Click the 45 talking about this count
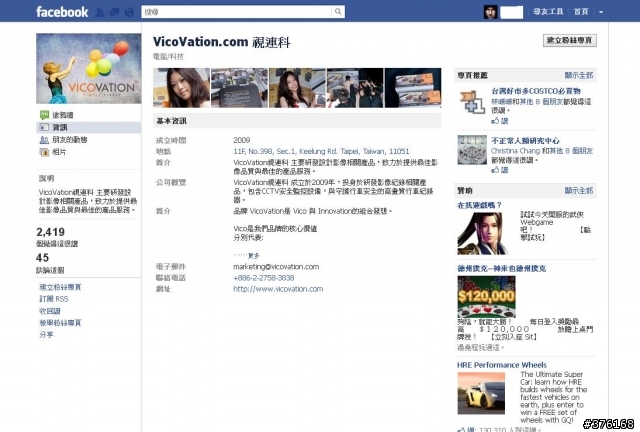This screenshot has height=432, width=640. (42, 258)
